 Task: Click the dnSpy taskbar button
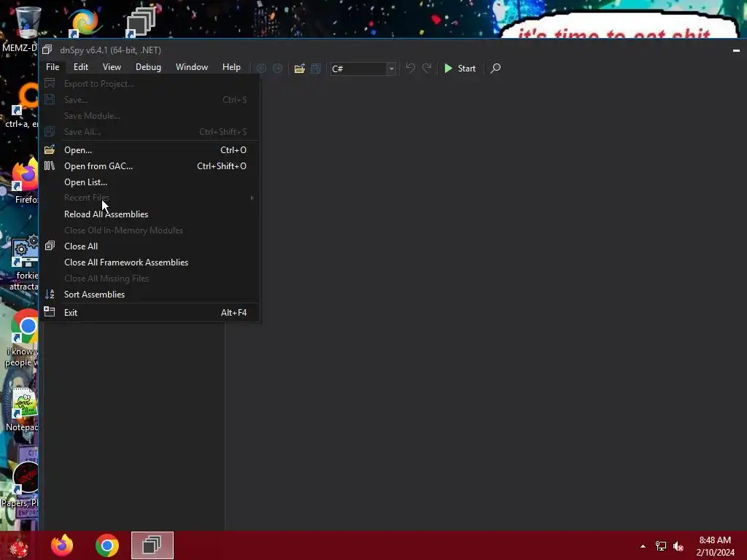[x=152, y=545]
